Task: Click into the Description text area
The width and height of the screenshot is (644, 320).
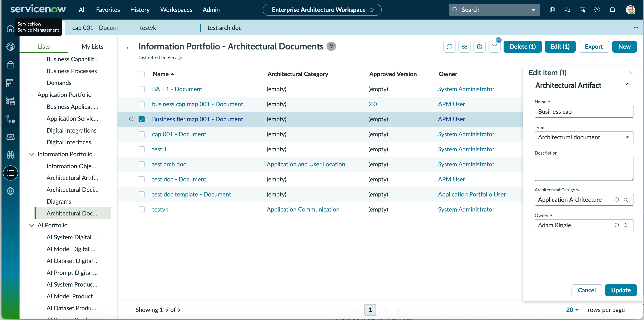Action: point(584,169)
